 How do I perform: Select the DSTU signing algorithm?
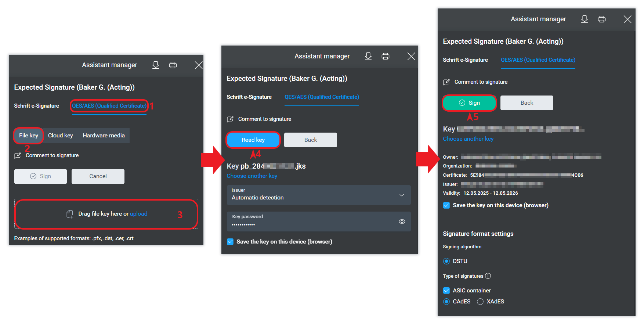446,261
